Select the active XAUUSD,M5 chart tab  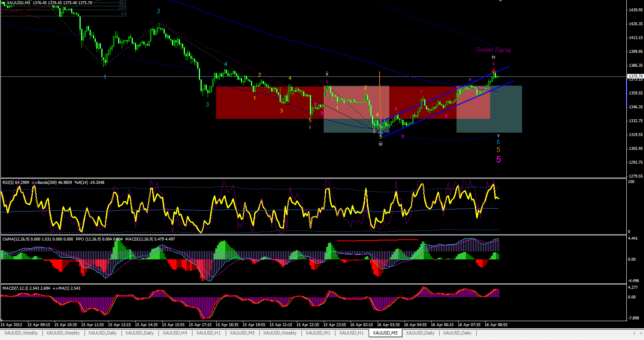[x=385, y=333]
